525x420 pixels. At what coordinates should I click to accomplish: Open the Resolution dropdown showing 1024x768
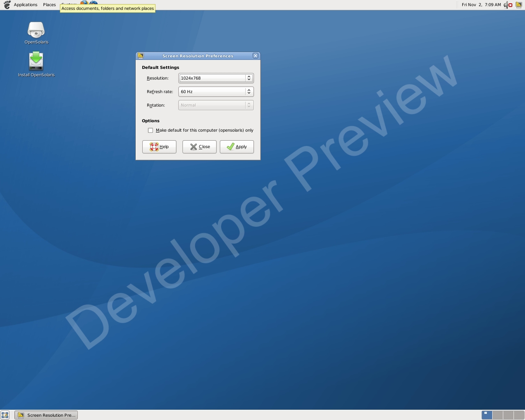[x=216, y=78]
